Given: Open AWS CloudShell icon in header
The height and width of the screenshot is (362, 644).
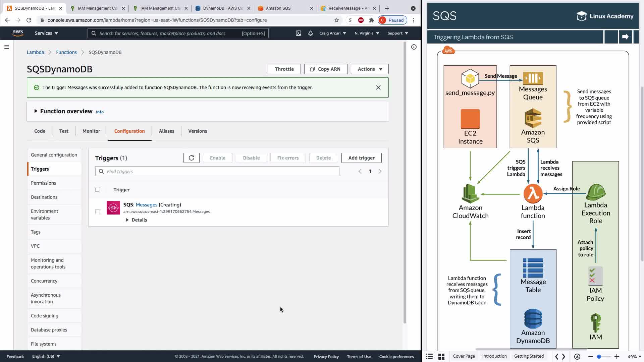Looking at the screenshot, I should click(298, 33).
